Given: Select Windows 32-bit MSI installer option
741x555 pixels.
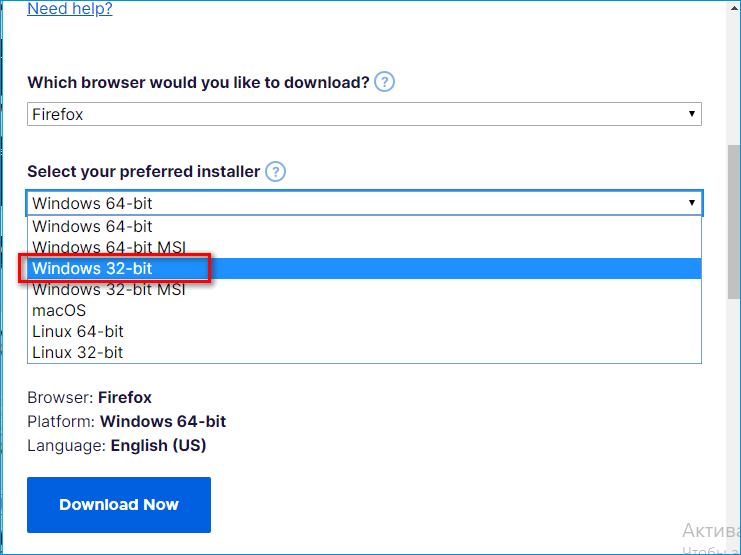Looking at the screenshot, I should (109, 290).
